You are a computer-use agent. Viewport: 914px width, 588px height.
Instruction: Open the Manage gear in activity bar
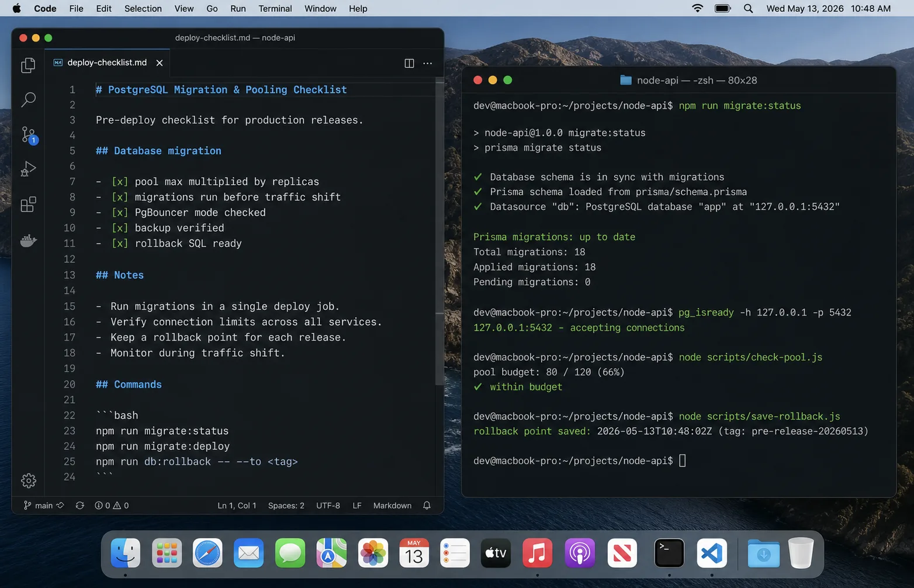(x=28, y=480)
